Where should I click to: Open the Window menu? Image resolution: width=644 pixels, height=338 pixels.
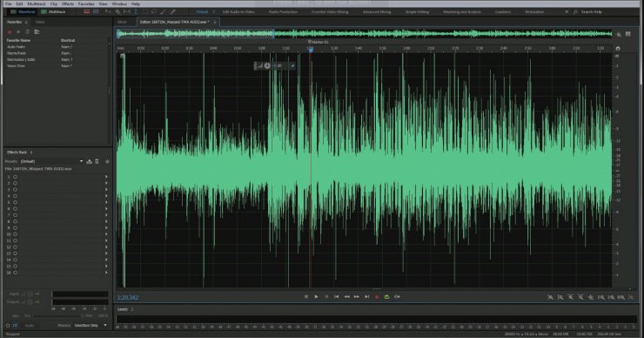(x=119, y=3)
